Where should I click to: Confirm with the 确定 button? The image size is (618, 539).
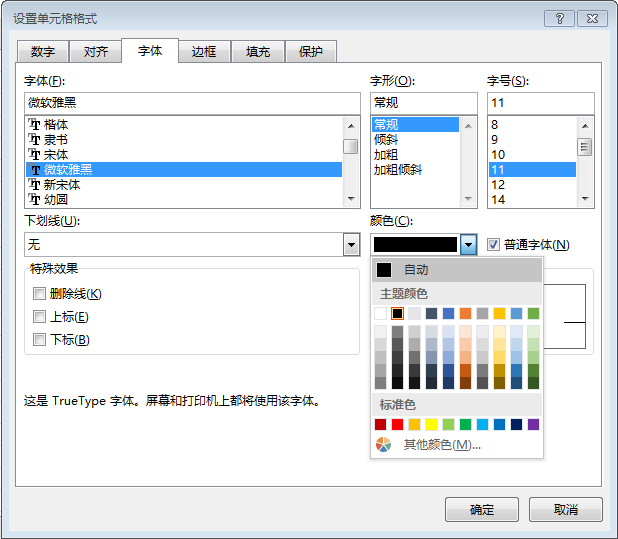[x=482, y=509]
